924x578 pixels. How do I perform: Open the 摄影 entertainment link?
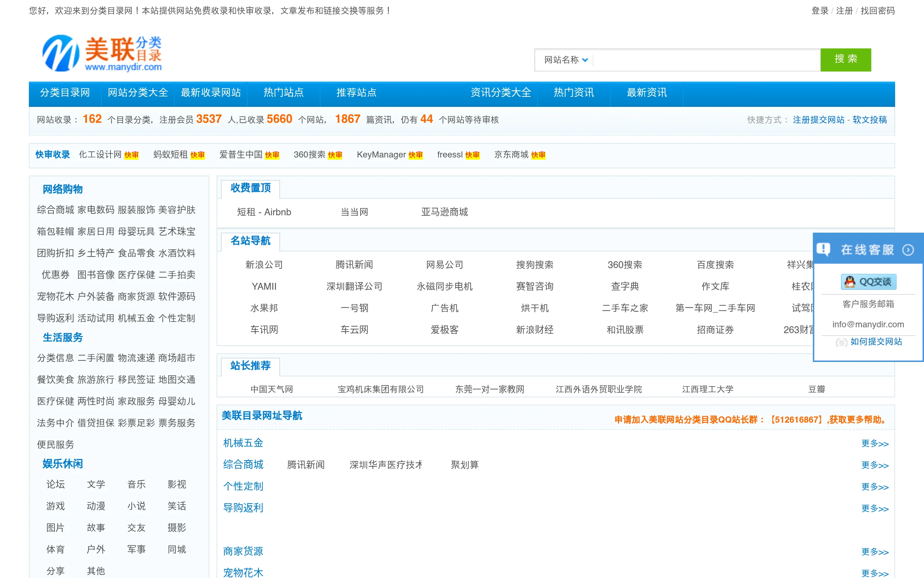coord(177,527)
